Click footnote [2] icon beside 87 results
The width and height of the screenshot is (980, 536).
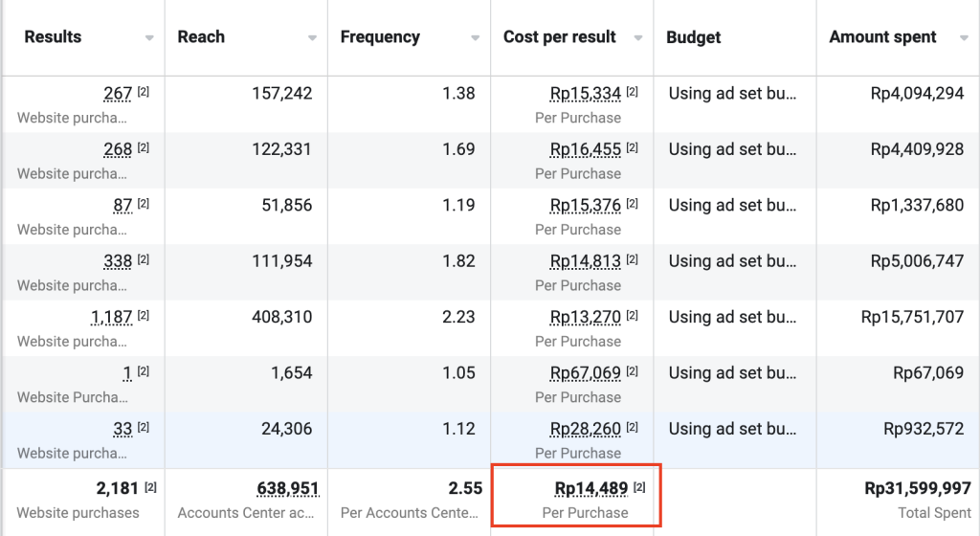(144, 204)
